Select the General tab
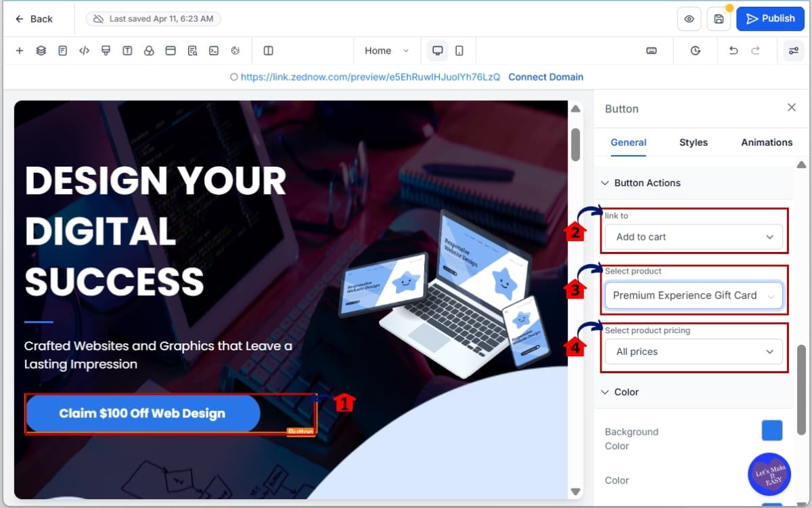 628,142
